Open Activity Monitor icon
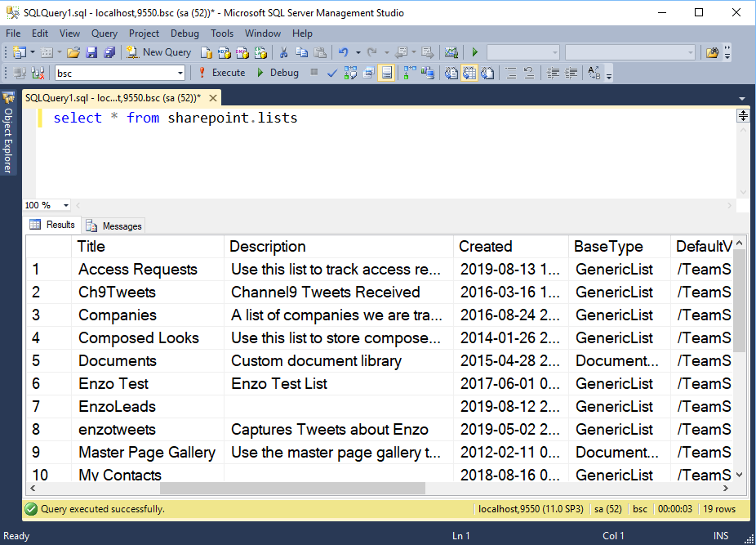Screen dimensions: 756x545 (451, 52)
